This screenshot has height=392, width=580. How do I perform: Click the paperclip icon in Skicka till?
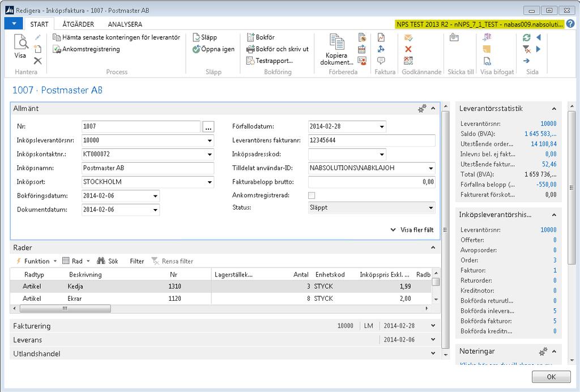tap(454, 37)
